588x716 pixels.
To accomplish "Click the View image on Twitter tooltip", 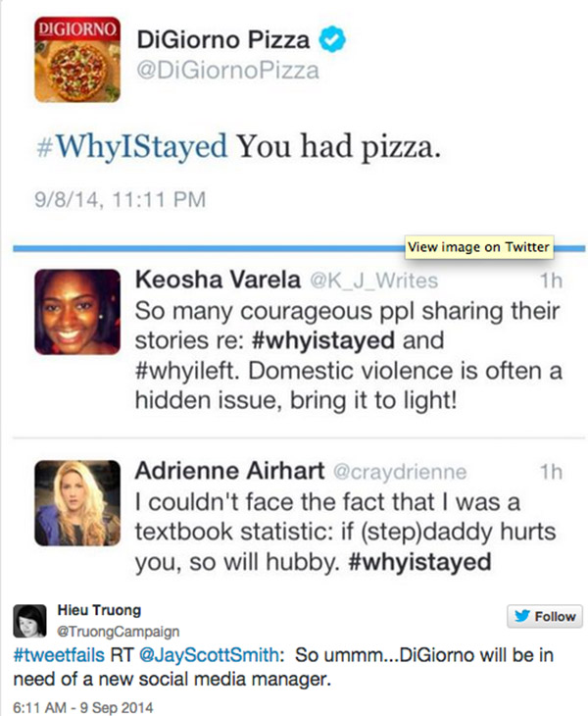I will (478, 246).
